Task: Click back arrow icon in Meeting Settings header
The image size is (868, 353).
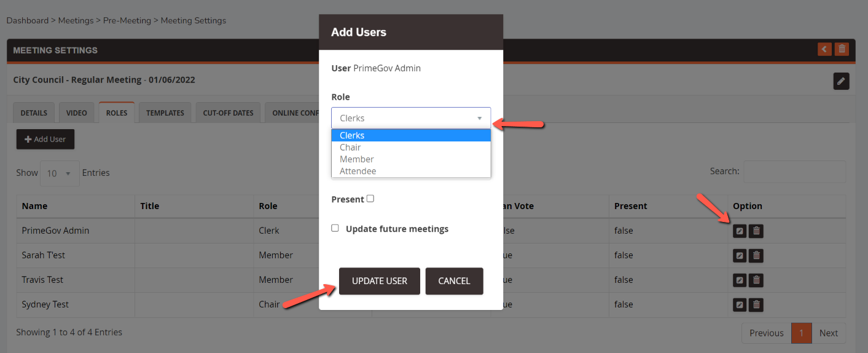Action: coord(824,49)
